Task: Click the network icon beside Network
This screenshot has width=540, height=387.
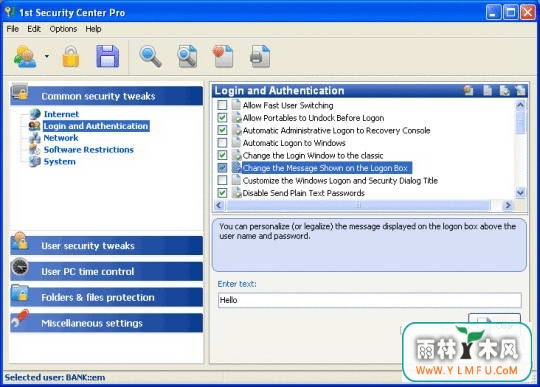Action: coord(35,138)
